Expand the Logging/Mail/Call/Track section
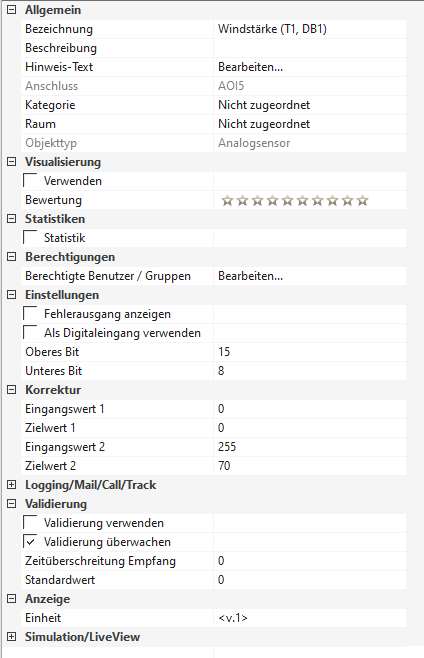424x658 pixels. pos(12,485)
